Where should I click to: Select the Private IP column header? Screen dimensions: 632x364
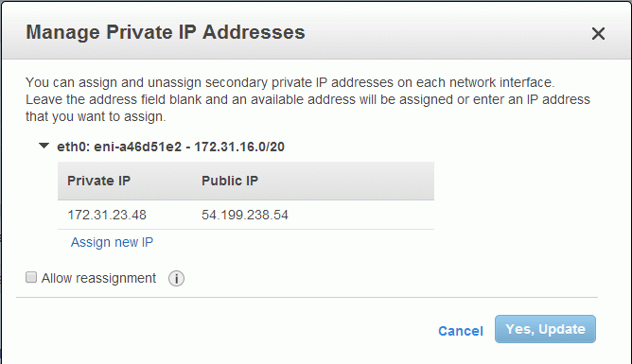98,181
